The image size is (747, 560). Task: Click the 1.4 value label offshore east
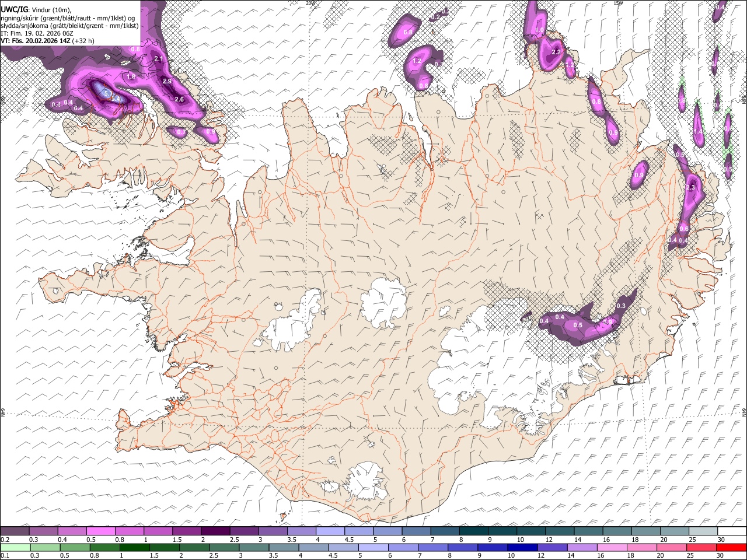pos(698,132)
